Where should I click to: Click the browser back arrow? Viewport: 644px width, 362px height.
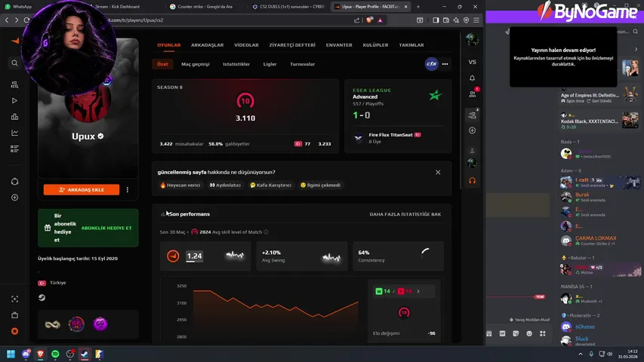click(x=7, y=20)
